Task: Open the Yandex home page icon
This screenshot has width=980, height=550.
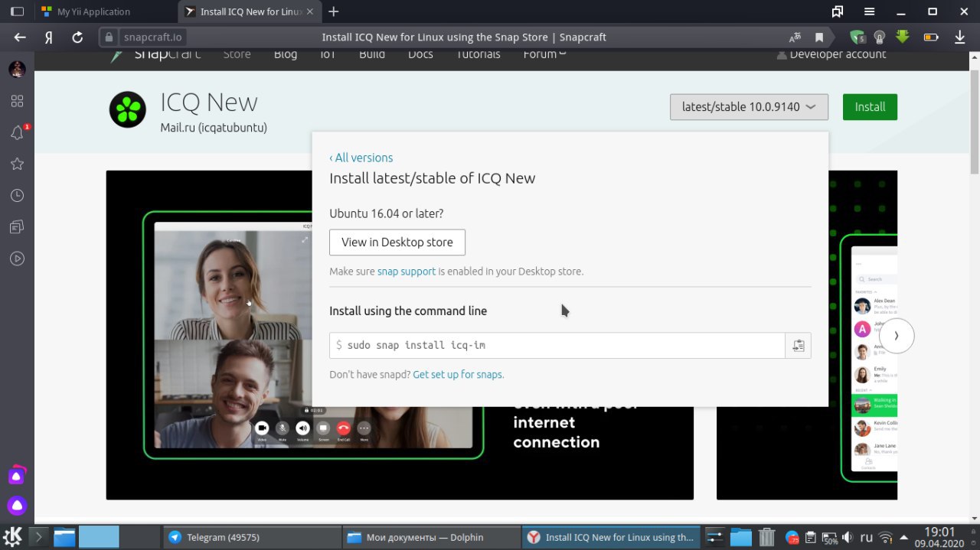Action: coord(48,37)
